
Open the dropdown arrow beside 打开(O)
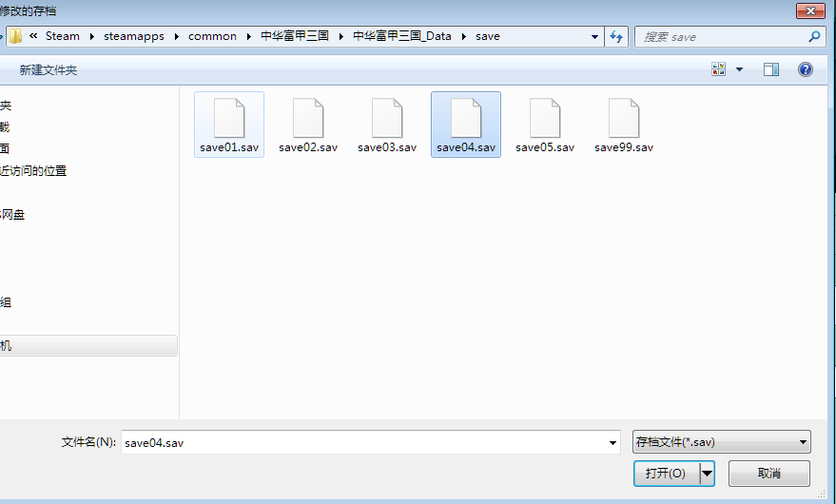coord(707,474)
